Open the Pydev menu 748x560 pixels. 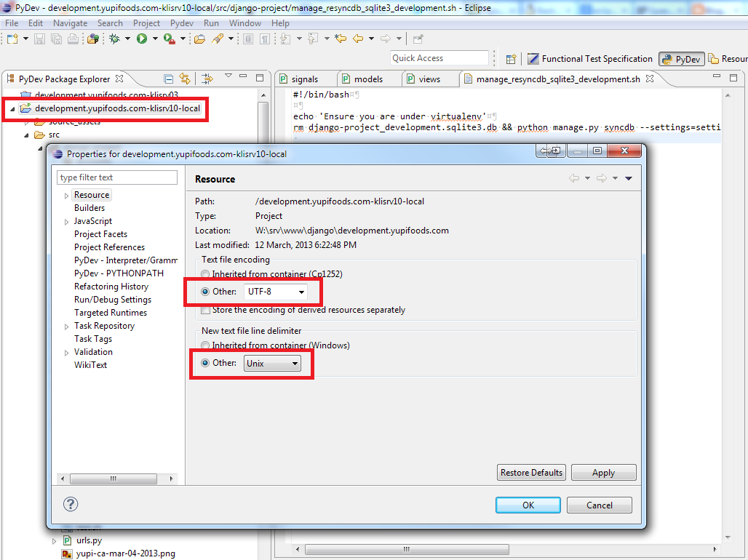click(x=182, y=23)
